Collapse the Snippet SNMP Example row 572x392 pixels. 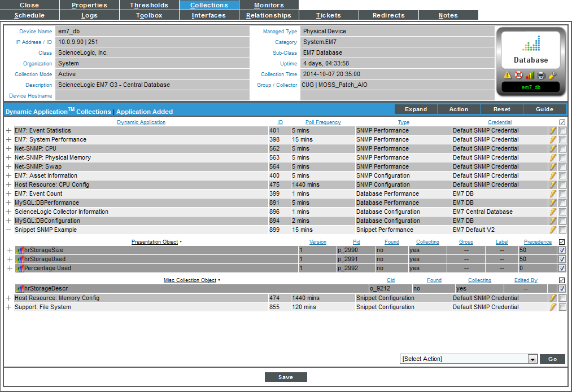[x=8, y=230]
